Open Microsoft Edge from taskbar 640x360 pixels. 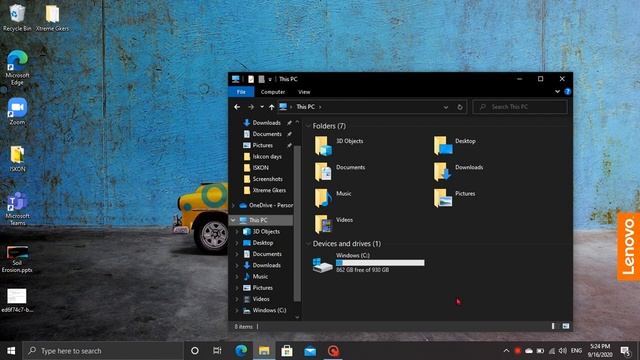pyautogui.click(x=241, y=351)
